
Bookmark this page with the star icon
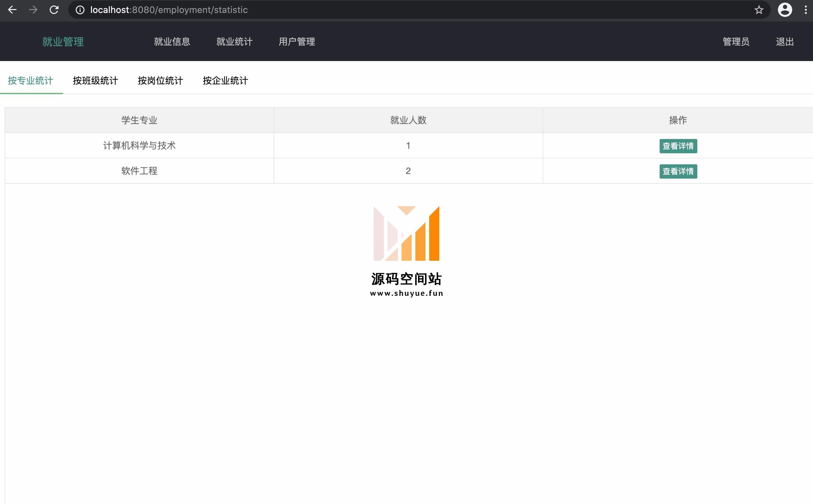(x=759, y=10)
